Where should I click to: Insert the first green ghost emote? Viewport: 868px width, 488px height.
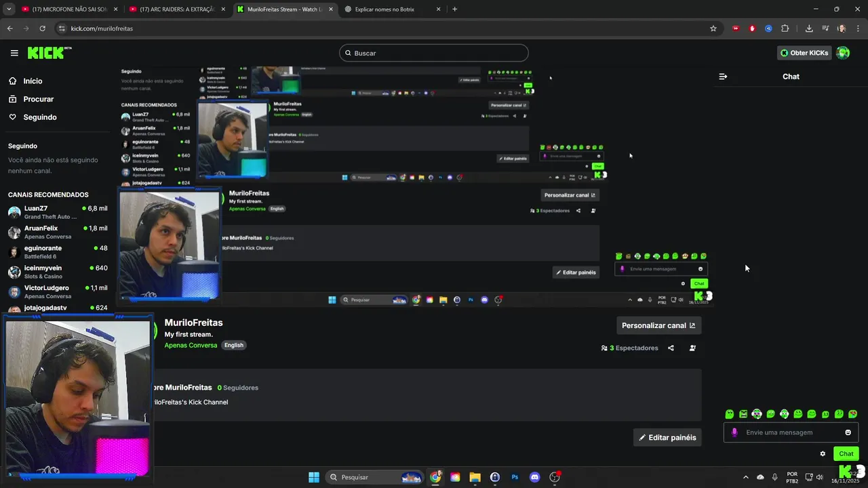coord(730,414)
